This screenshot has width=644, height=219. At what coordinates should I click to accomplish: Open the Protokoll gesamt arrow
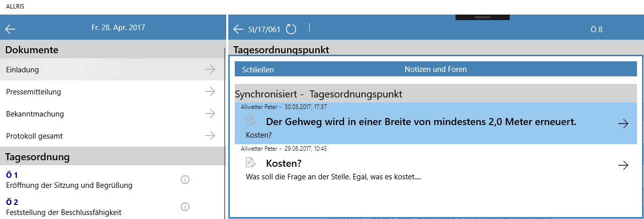pos(210,136)
